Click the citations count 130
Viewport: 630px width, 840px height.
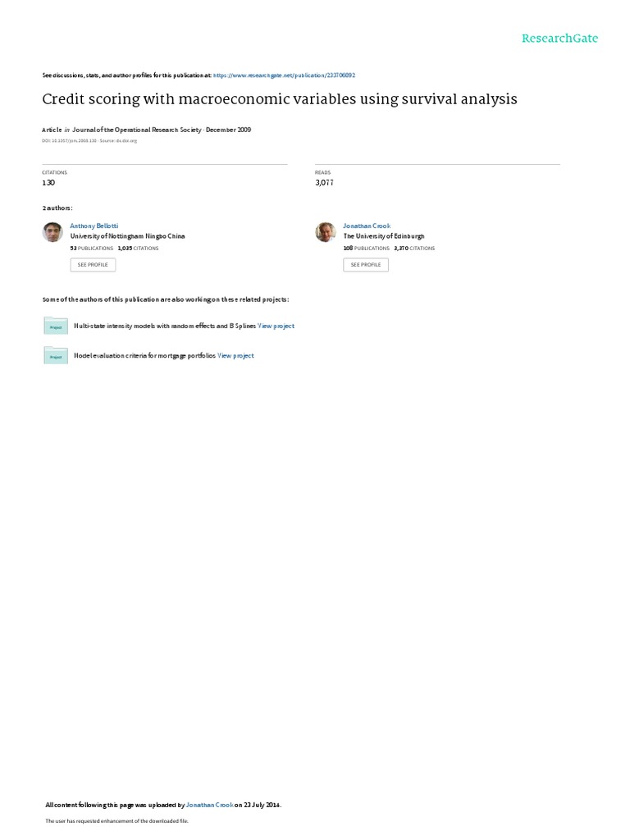(x=48, y=183)
